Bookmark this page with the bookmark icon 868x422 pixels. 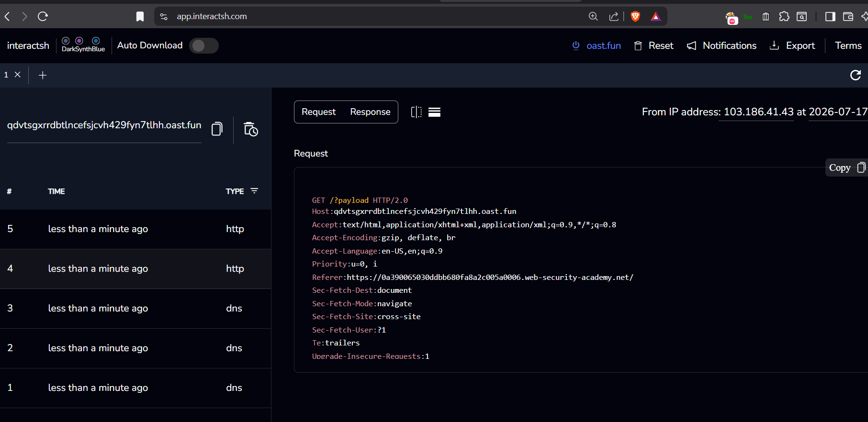pos(140,17)
